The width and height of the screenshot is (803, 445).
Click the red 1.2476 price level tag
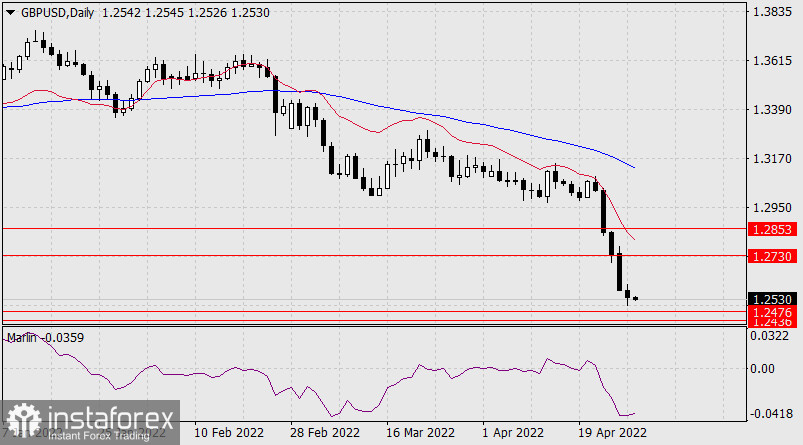[771, 312]
